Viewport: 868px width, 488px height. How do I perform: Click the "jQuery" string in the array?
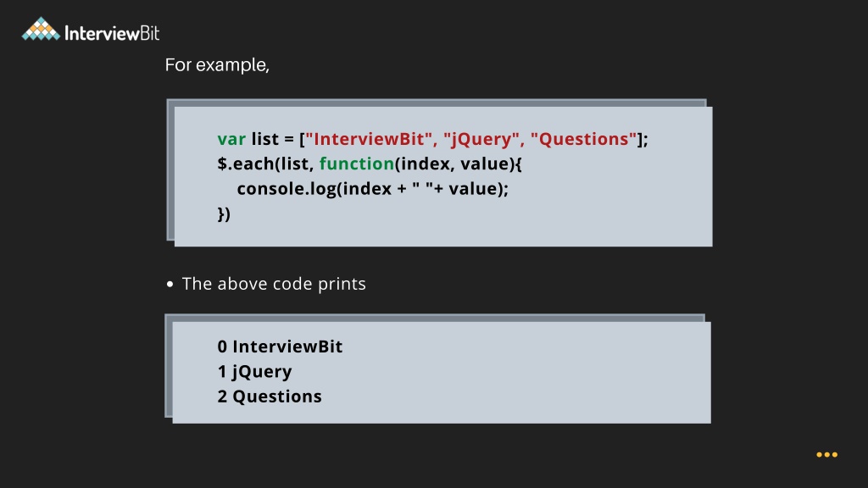tap(481, 139)
